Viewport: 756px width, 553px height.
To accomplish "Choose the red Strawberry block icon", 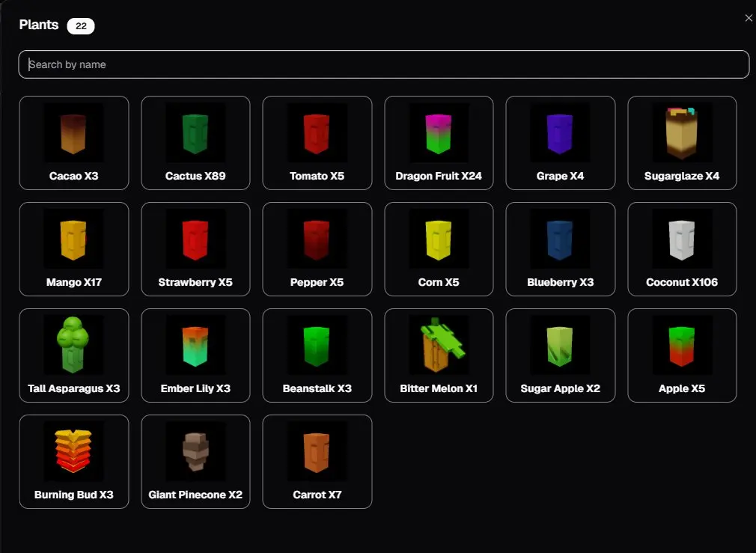I will 195,239.
